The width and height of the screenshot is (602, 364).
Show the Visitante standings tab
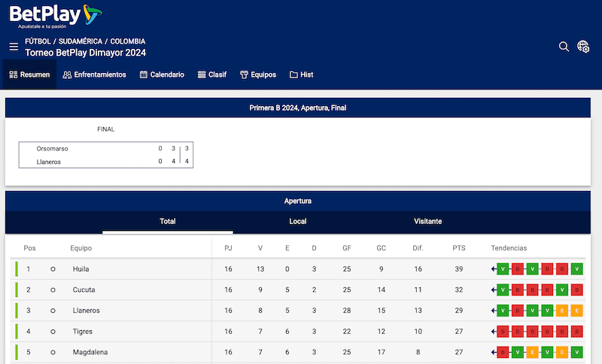click(x=427, y=221)
